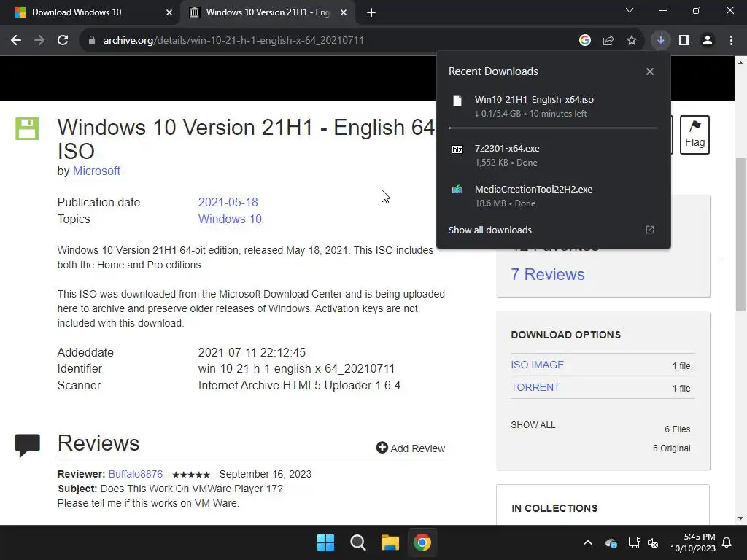Reload the archive.org page

pos(63,41)
